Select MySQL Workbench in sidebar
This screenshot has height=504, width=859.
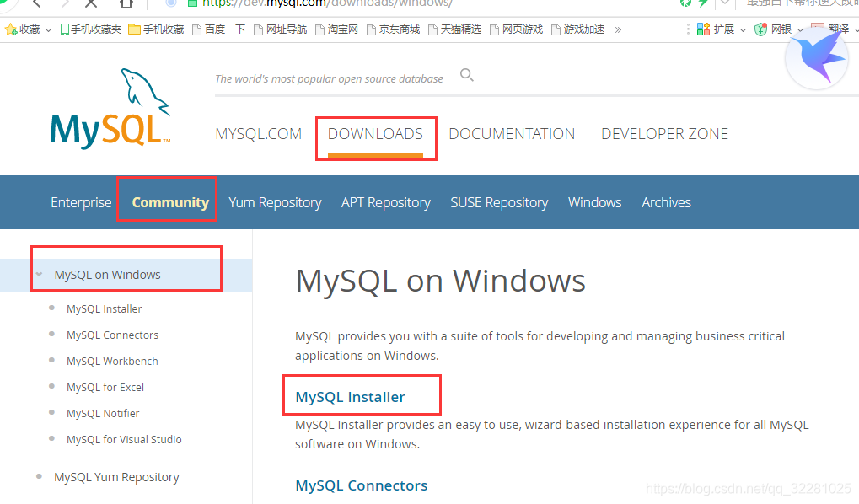pos(112,361)
